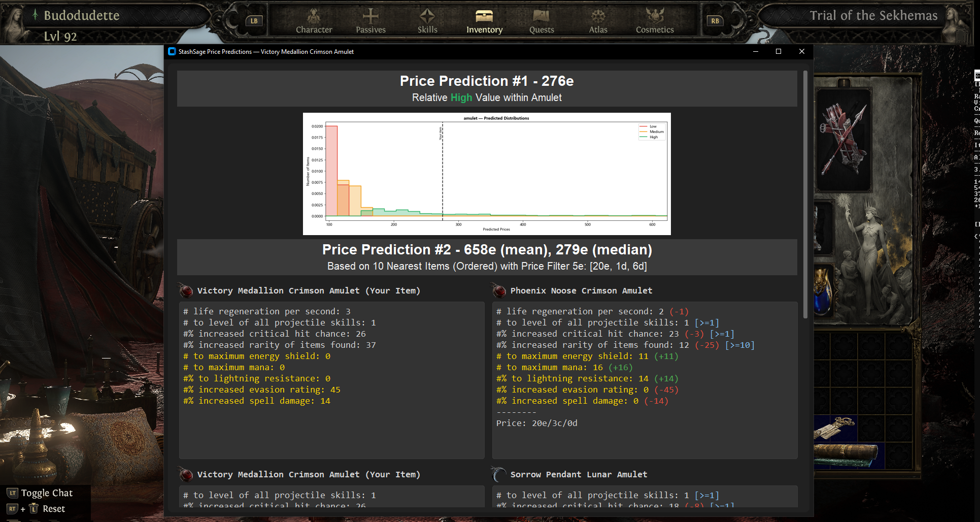The height and width of the screenshot is (522, 980).
Task: Click the blue mana flask
Action: pyautogui.click(x=823, y=295)
